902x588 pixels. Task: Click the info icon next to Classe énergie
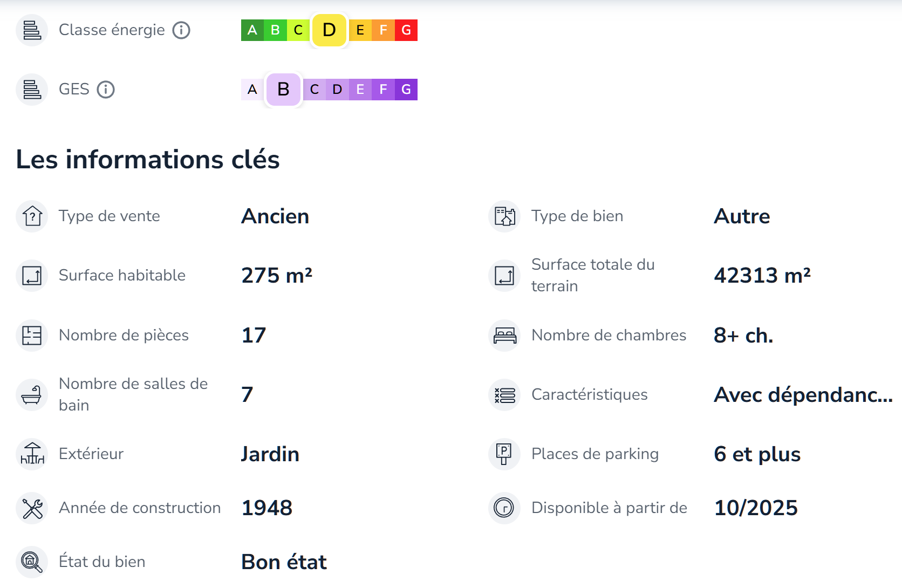(181, 30)
